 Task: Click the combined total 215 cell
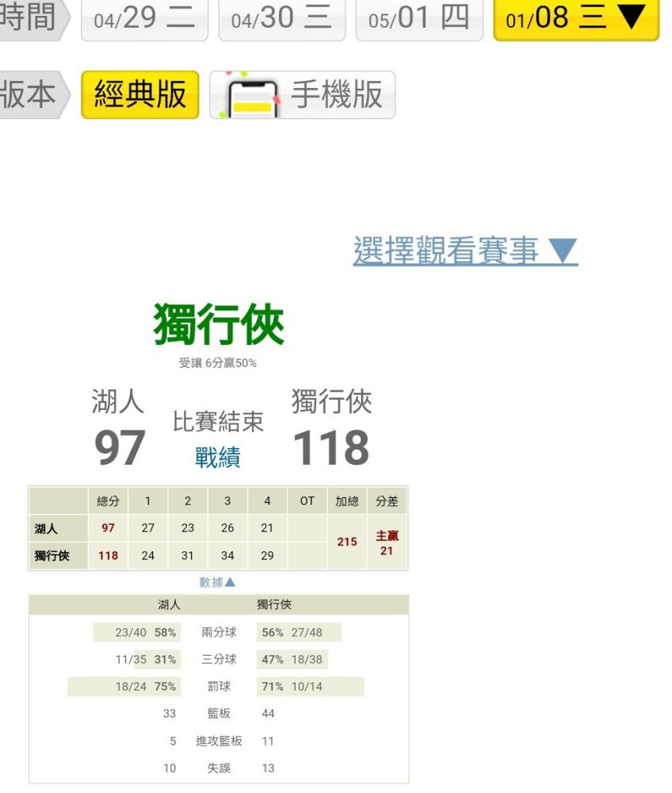[x=347, y=542]
